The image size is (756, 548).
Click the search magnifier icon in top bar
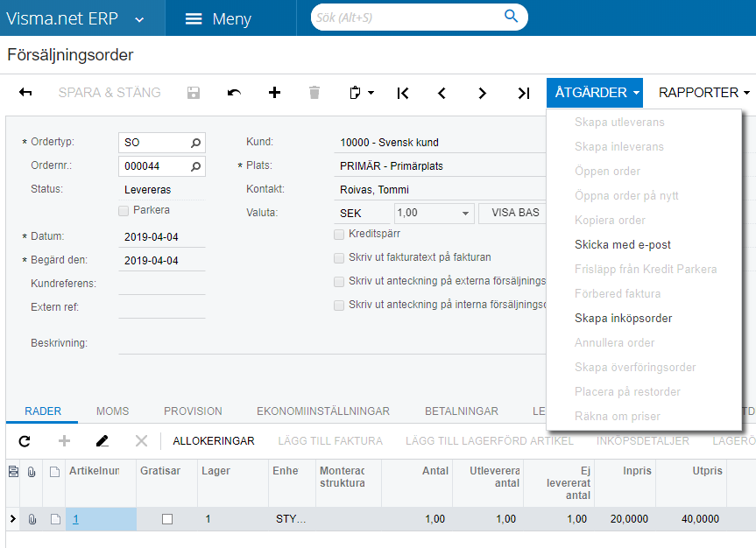[x=511, y=16]
